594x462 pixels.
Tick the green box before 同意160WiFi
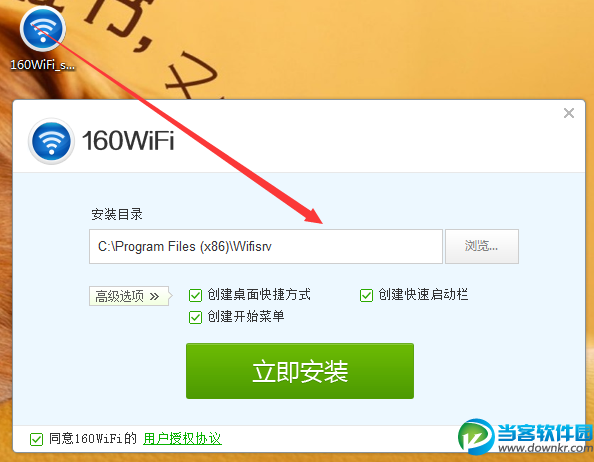tap(36, 439)
